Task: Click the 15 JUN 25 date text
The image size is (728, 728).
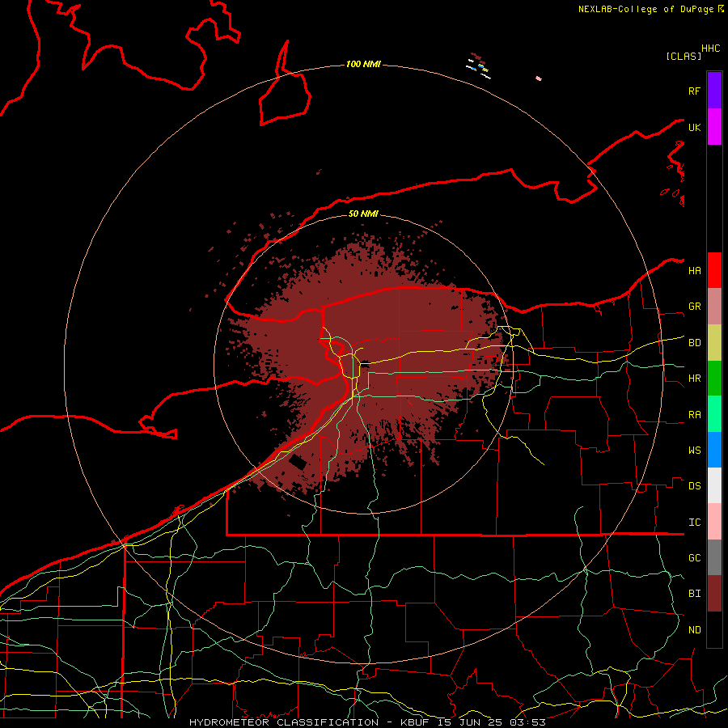Action: click(470, 722)
